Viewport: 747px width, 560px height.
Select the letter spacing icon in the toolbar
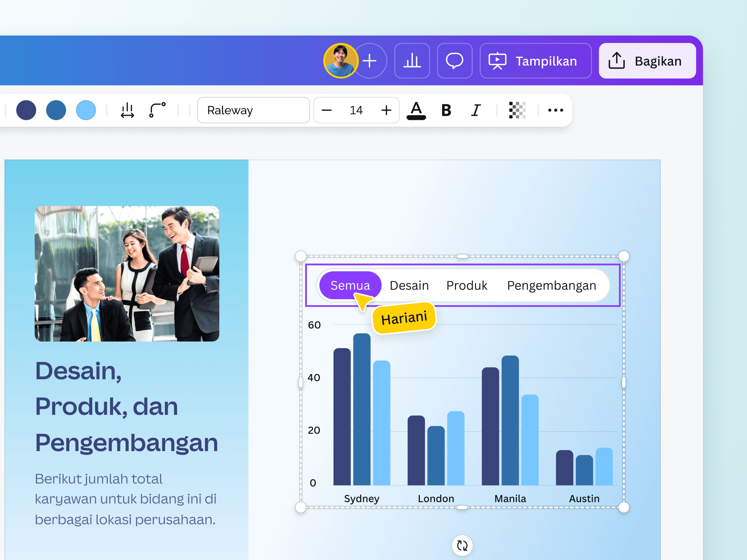coord(127,110)
